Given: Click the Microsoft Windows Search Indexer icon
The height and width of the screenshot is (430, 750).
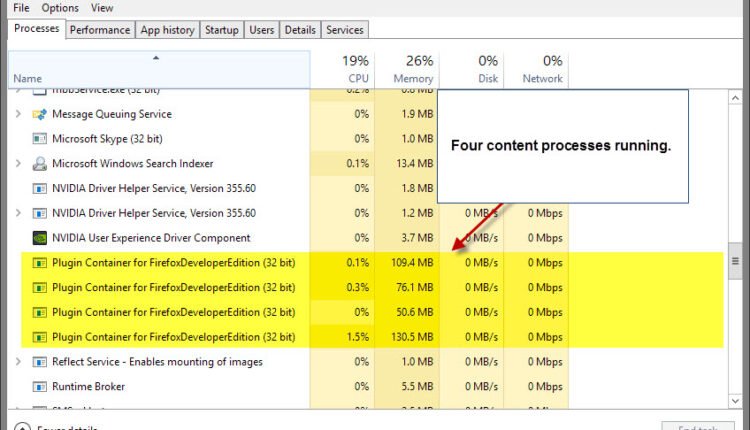Looking at the screenshot, I should tap(39, 164).
